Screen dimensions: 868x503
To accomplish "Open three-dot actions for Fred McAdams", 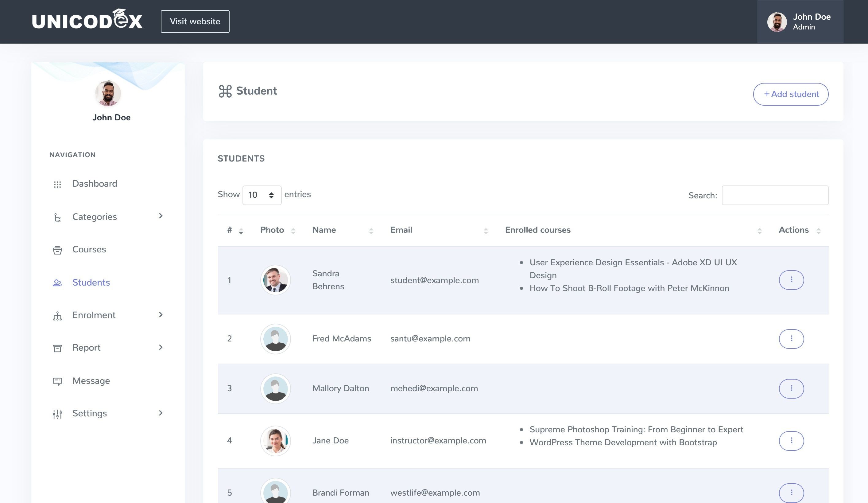I will click(791, 339).
